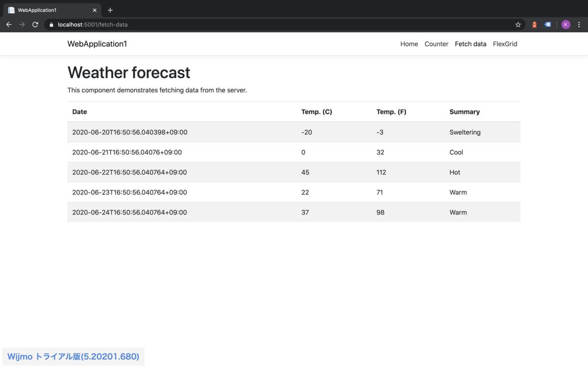This screenshot has width=588, height=368.
Task: Click the Sweltering summary cell
Action: (482, 132)
